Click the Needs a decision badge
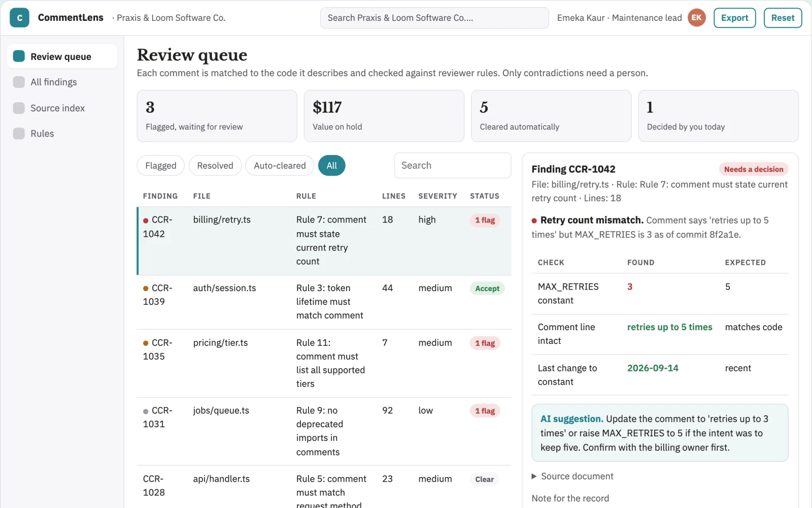The image size is (812, 508). (753, 169)
